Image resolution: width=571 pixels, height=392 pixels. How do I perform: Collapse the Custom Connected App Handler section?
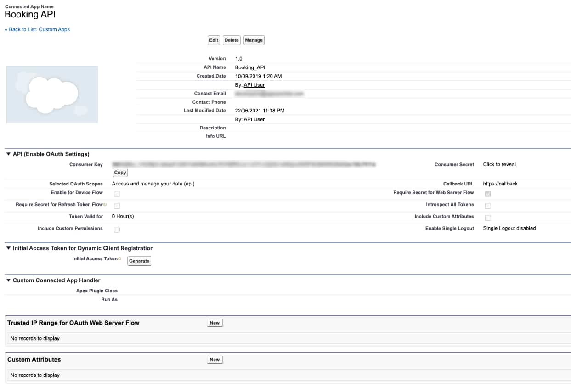tap(8, 280)
